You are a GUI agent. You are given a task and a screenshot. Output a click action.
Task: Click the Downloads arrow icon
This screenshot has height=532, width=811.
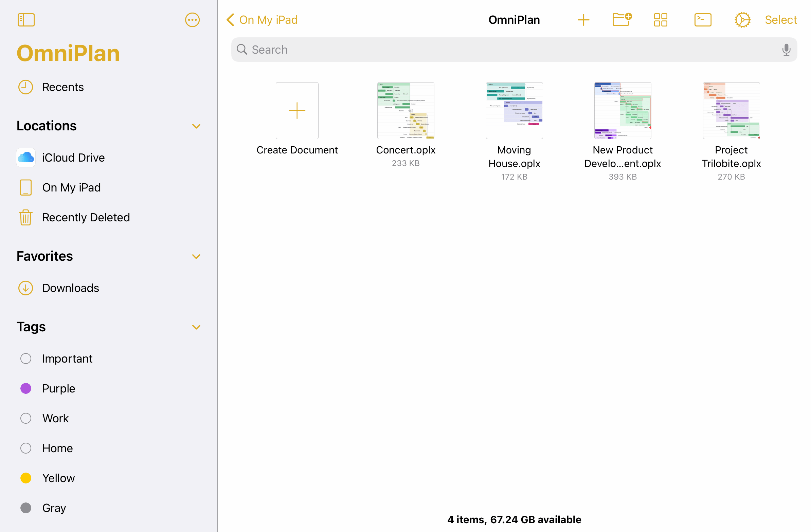pos(25,288)
